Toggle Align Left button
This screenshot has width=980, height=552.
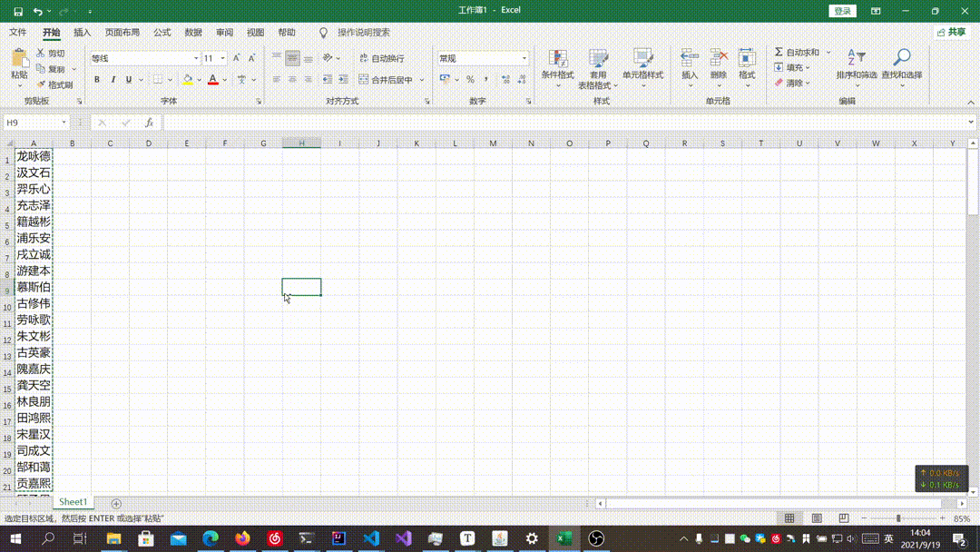[x=276, y=79]
